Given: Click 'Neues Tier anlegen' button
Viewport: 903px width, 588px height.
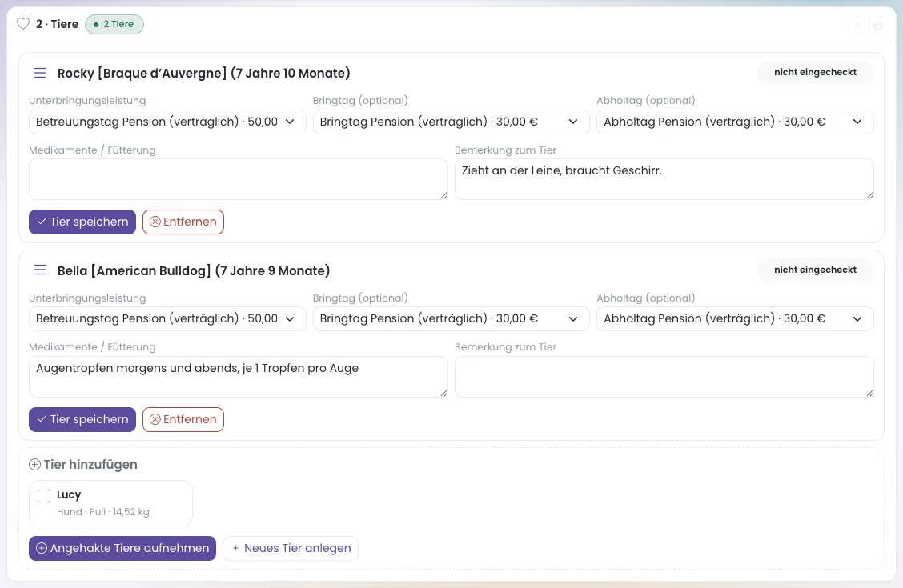Looking at the screenshot, I should 291,548.
